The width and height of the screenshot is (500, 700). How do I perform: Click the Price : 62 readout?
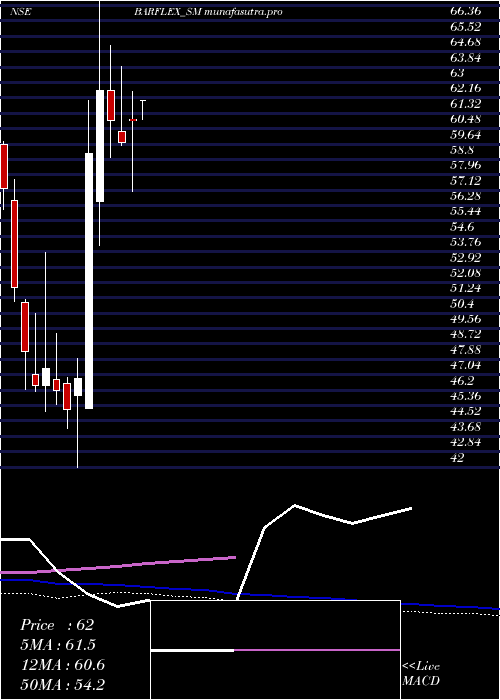57,625
